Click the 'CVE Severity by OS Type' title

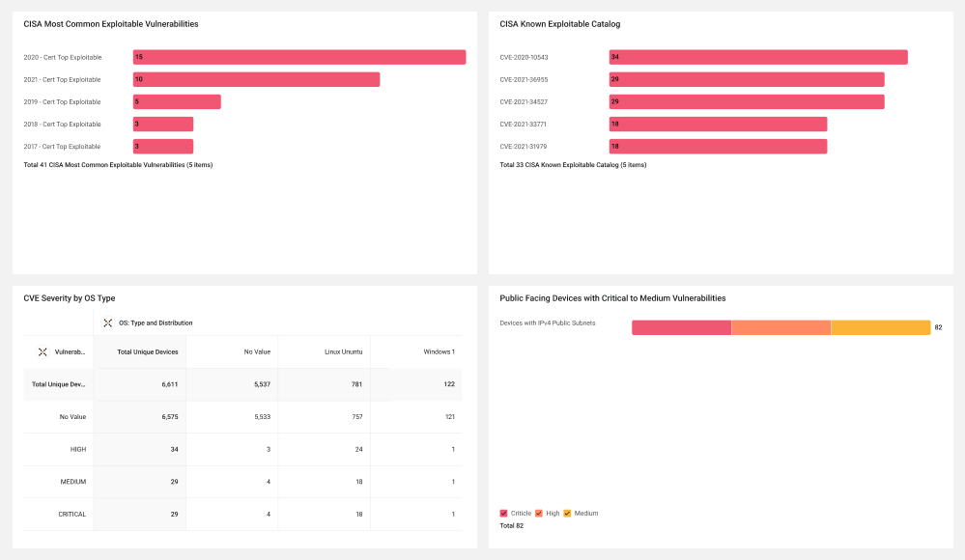70,298
